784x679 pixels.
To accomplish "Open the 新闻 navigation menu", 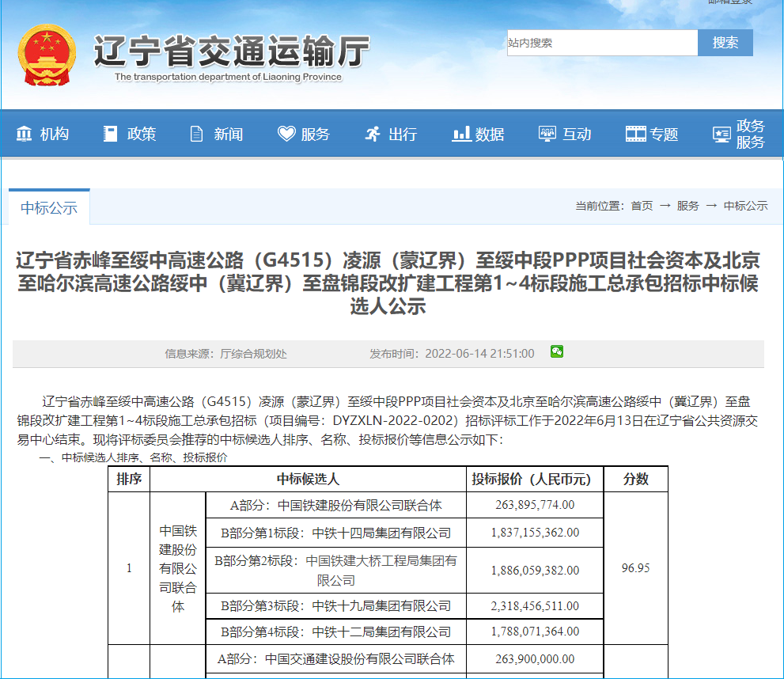I will coord(228,134).
